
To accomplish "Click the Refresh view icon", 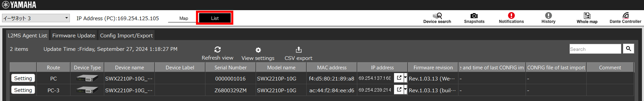I will (217, 50).
